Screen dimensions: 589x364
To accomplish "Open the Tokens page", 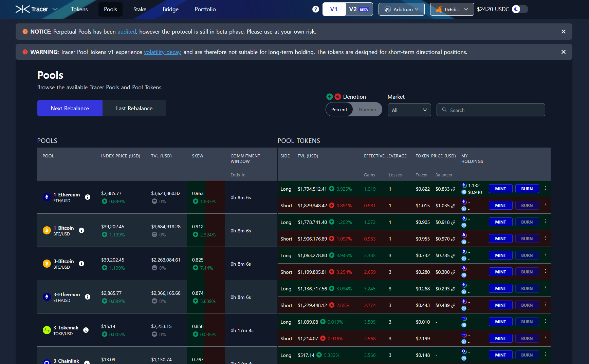I will 79,9.
